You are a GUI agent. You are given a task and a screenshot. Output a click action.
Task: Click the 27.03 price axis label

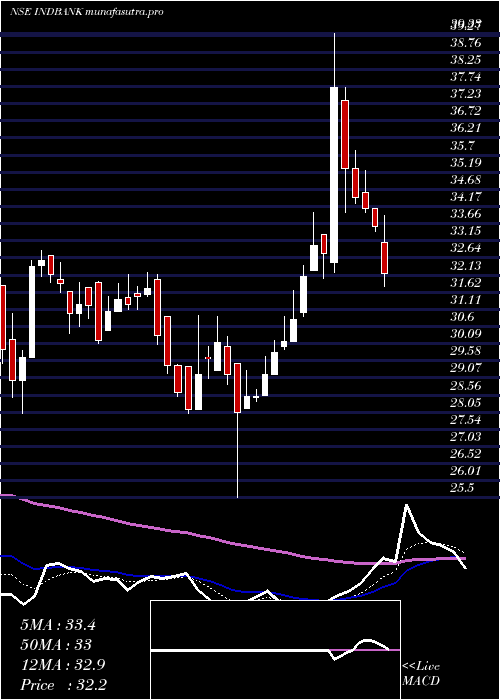point(466,437)
